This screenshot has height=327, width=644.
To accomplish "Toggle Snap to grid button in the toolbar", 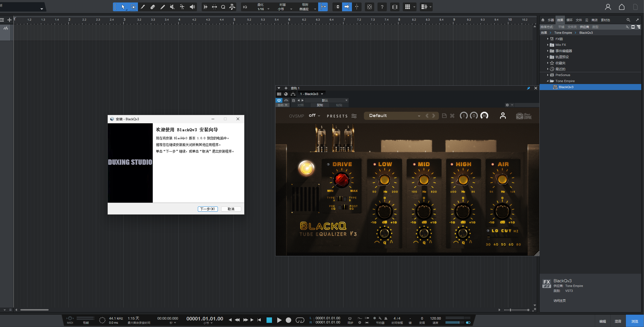I will [x=323, y=7].
